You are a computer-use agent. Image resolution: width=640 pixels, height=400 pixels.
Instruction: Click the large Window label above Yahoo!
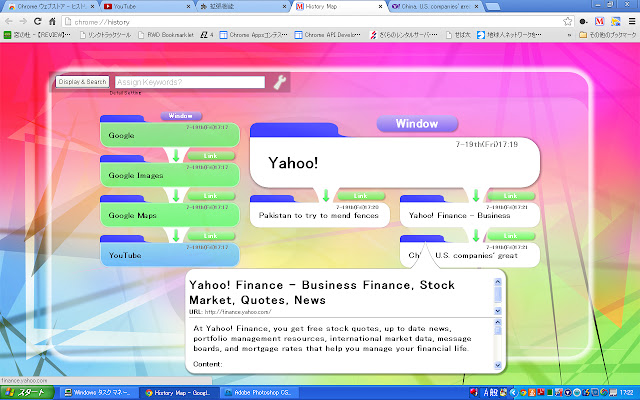click(x=417, y=124)
